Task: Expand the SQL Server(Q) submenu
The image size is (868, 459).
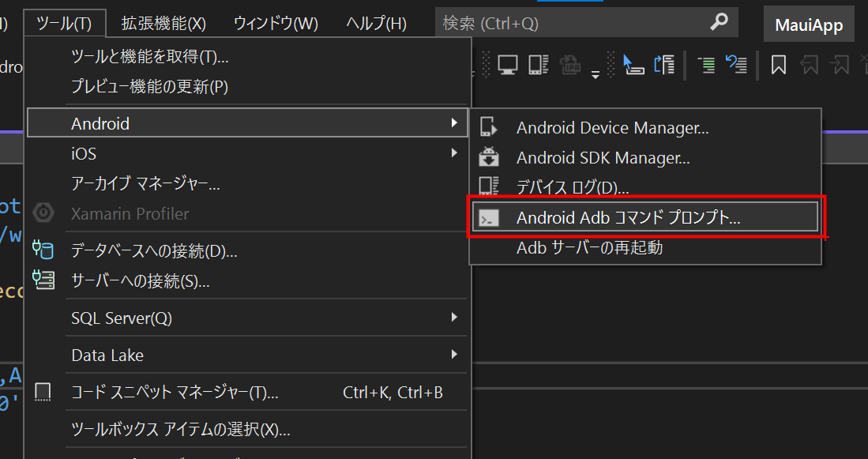Action: 248,318
